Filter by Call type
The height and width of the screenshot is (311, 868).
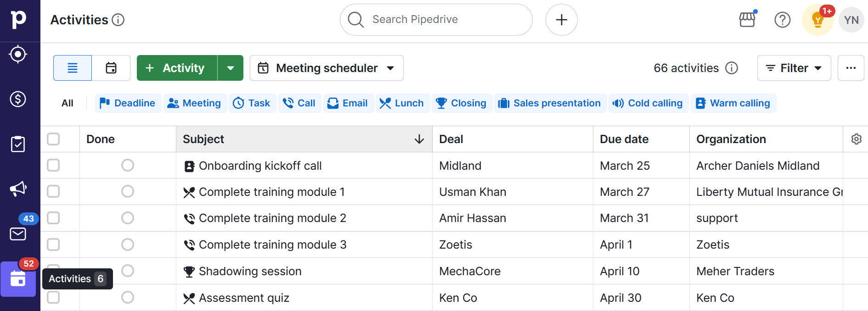coord(299,103)
